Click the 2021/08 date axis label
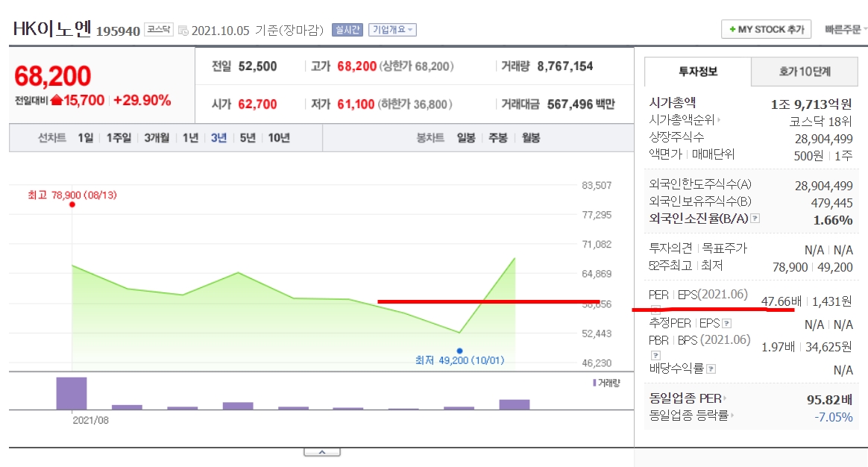This screenshot has width=868, height=467. point(91,420)
